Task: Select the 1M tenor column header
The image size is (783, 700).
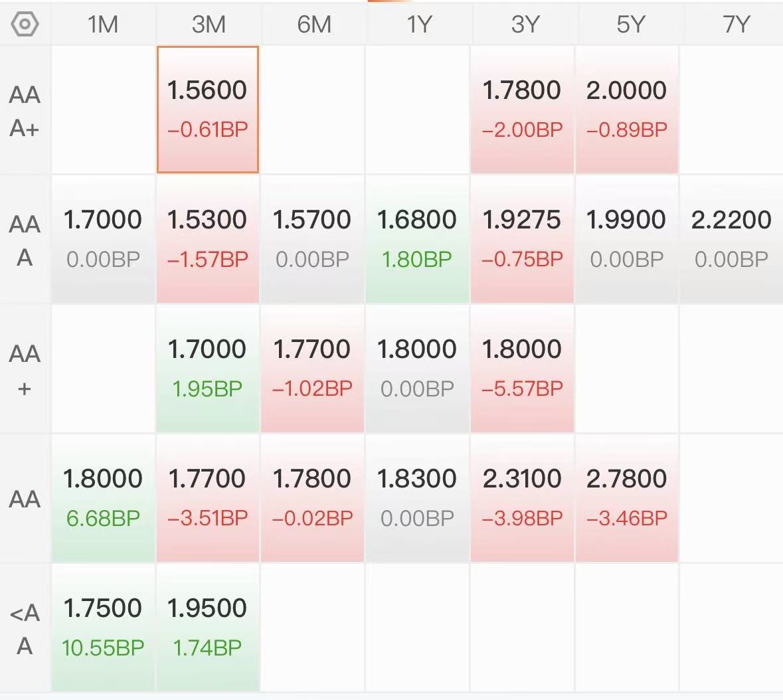Action: (103, 25)
